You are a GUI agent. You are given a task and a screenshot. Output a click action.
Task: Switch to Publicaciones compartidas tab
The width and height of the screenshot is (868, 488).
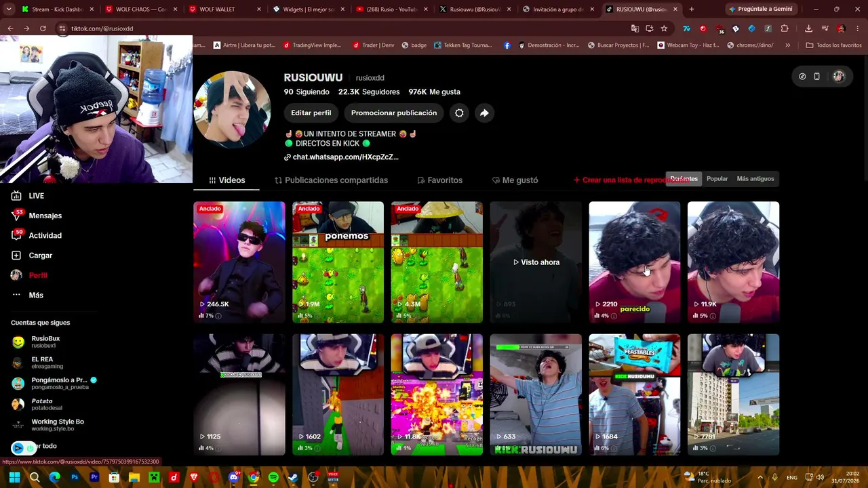tap(332, 180)
